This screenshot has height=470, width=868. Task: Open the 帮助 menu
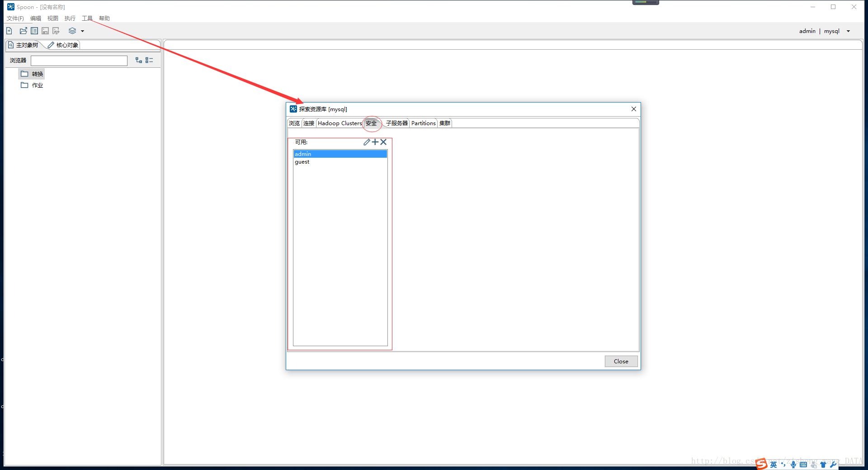click(104, 19)
